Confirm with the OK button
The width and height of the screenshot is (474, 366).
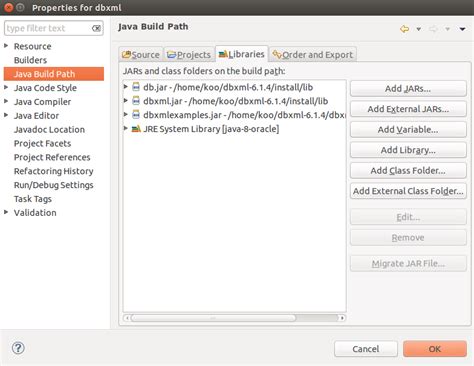[x=435, y=349]
